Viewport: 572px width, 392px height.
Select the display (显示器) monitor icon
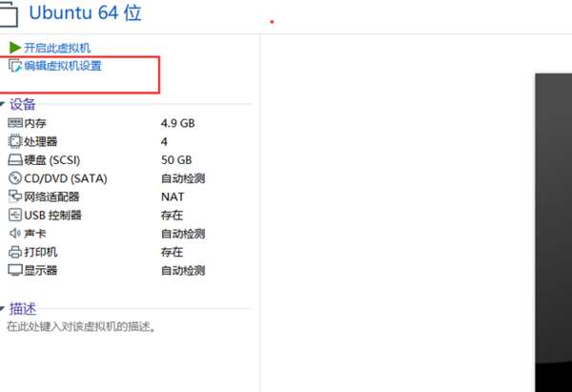(15, 271)
